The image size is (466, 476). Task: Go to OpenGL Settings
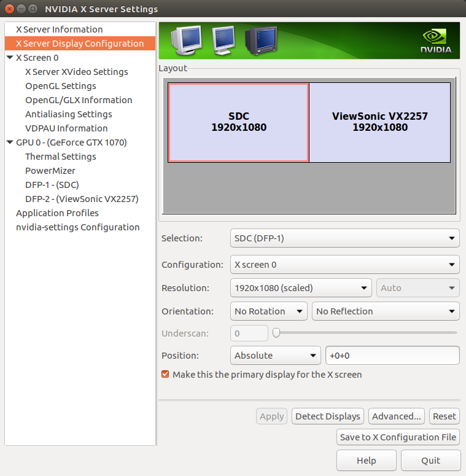[61, 86]
